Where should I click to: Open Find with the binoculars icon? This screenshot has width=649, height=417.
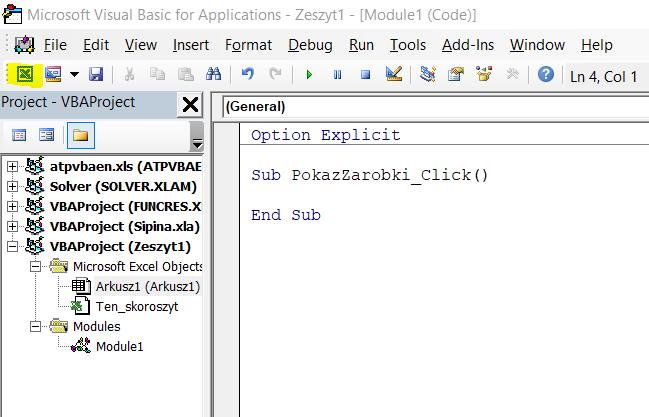214,75
